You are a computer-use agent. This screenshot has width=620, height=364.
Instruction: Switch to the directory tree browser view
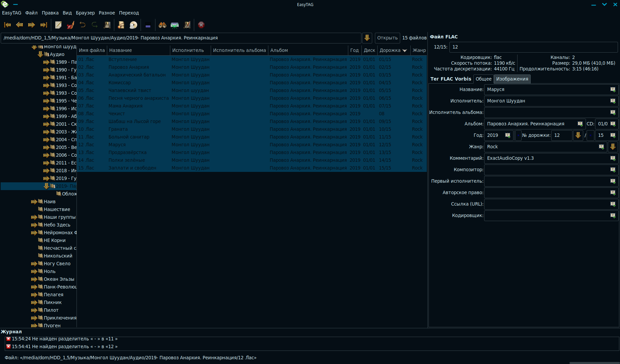coord(121,25)
